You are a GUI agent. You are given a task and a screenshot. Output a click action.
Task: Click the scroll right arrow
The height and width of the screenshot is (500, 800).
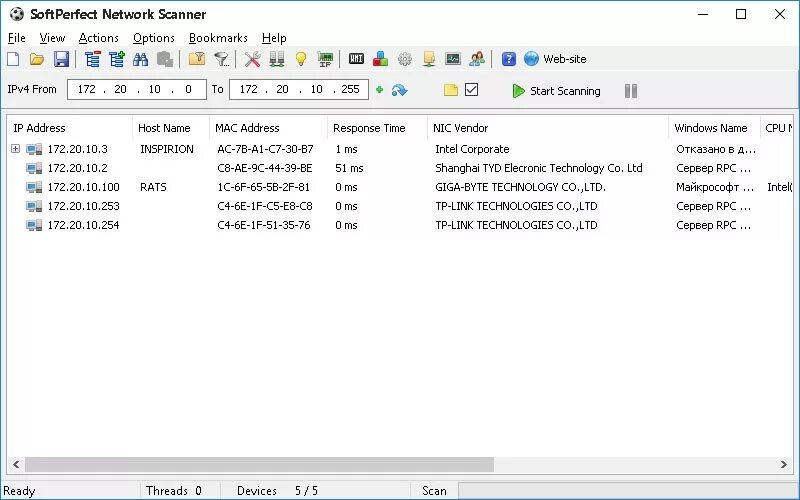(x=784, y=464)
